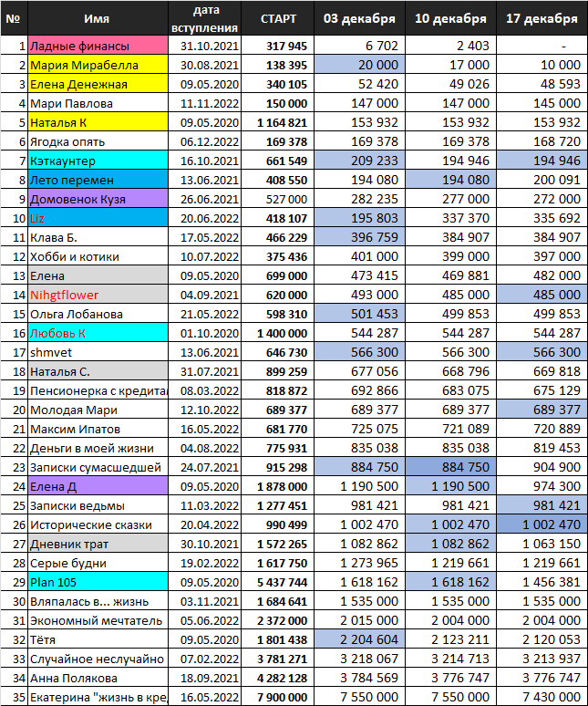Select the 'Экономный мечтатель' cell
Viewport: 588px width, 706px height.
[98, 620]
